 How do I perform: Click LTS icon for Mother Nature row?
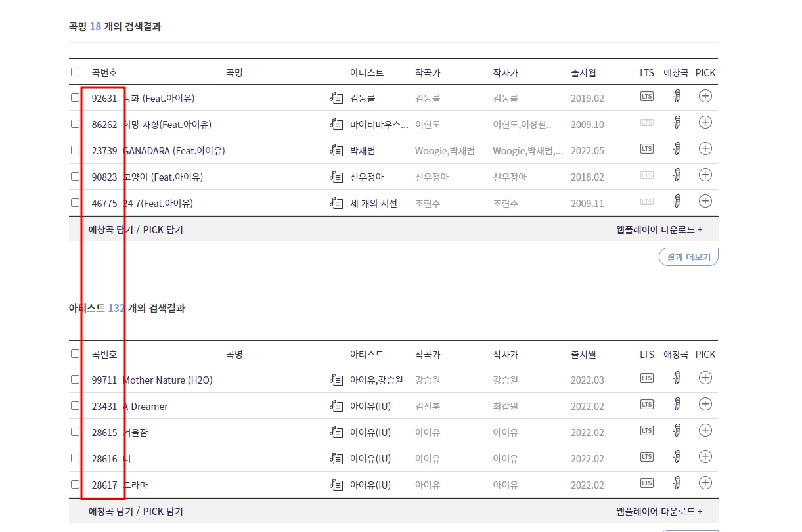(647, 378)
